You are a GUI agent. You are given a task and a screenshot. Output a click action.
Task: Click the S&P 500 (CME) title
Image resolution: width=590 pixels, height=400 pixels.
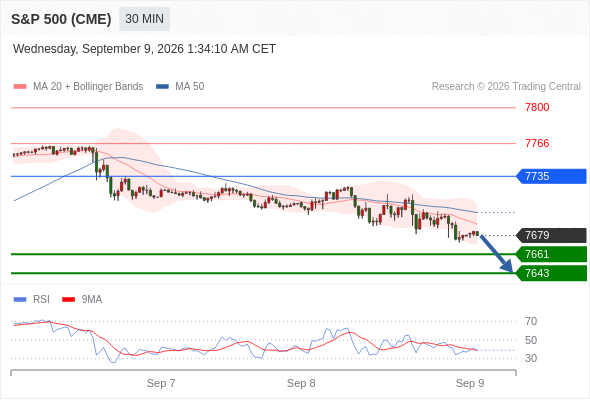61,19
